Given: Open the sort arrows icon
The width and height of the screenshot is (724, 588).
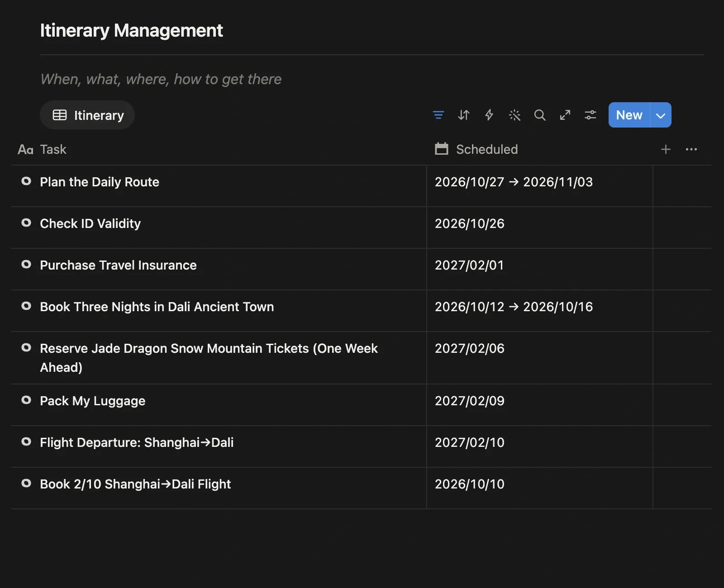Looking at the screenshot, I should tap(463, 115).
